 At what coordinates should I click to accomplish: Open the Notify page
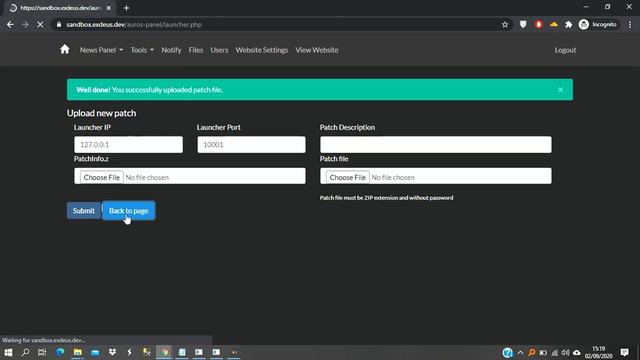(x=171, y=50)
